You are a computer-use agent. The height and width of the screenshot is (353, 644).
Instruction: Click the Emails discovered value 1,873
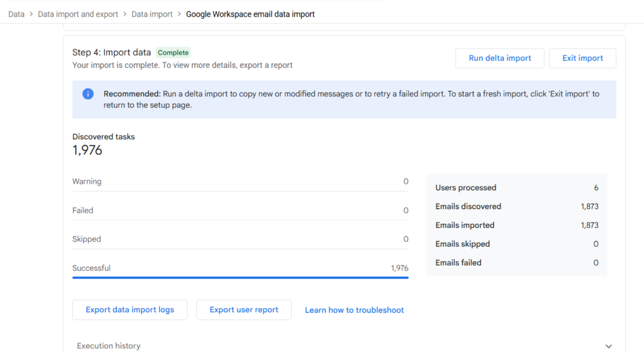tap(589, 207)
